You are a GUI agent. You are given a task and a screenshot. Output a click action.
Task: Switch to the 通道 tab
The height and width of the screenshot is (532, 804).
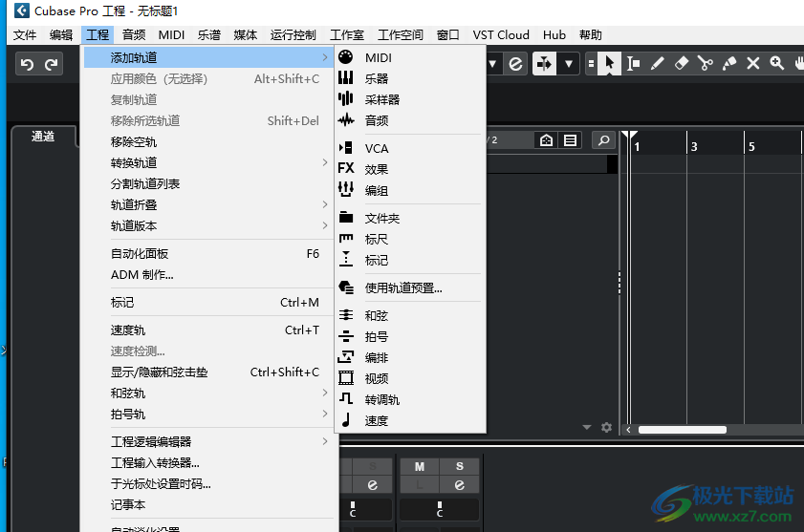pos(43,137)
